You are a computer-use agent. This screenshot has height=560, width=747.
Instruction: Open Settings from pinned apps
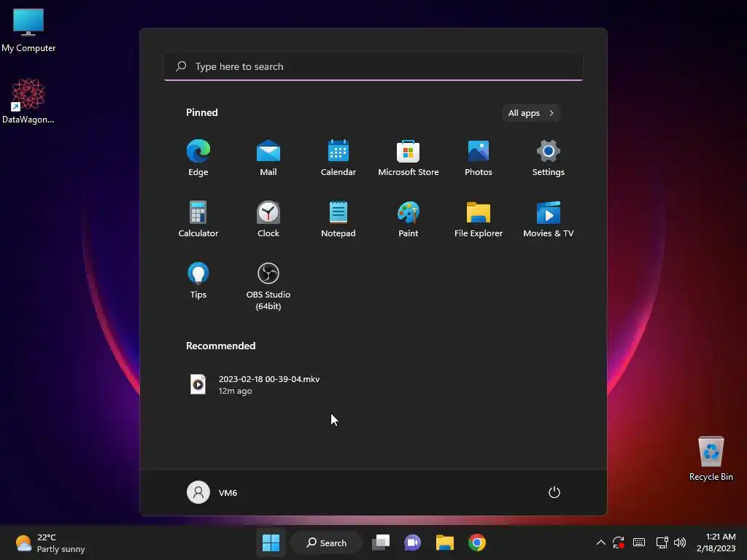(549, 157)
